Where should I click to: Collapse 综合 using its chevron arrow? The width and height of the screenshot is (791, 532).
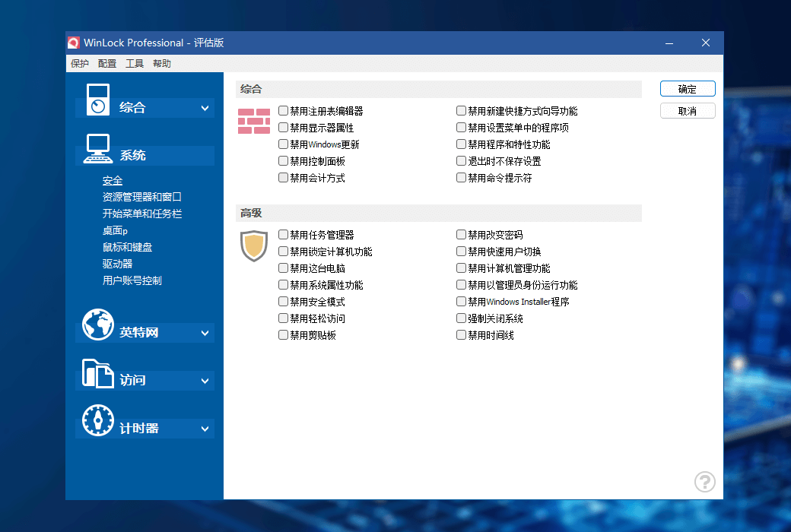[x=205, y=107]
